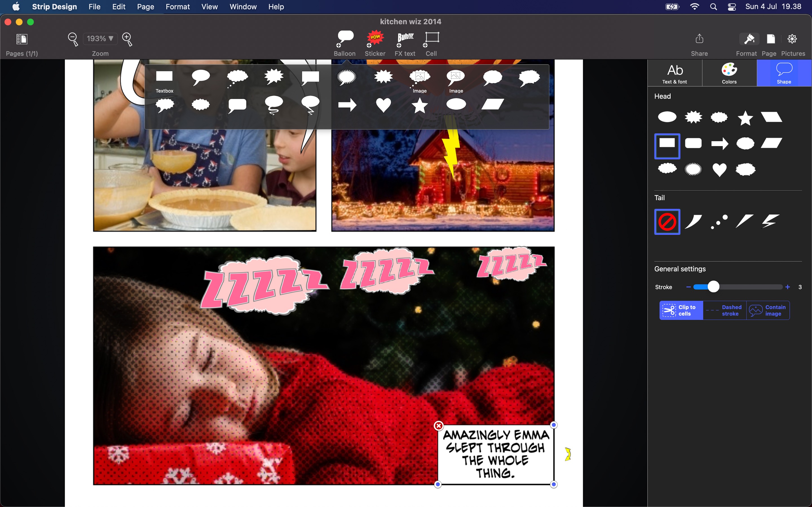Image resolution: width=812 pixels, height=507 pixels.
Task: Toggle Clip to cells option
Action: coord(681,310)
